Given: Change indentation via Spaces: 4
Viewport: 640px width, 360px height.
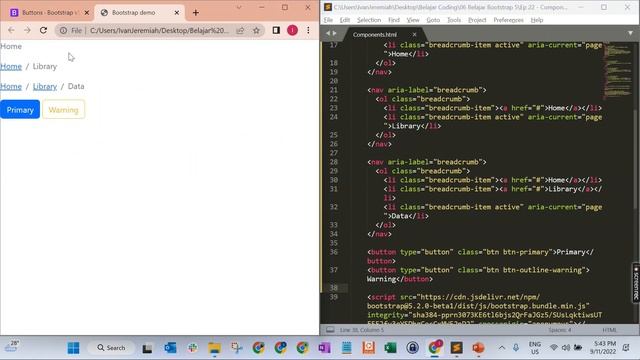Looking at the screenshot, I should 560,330.
